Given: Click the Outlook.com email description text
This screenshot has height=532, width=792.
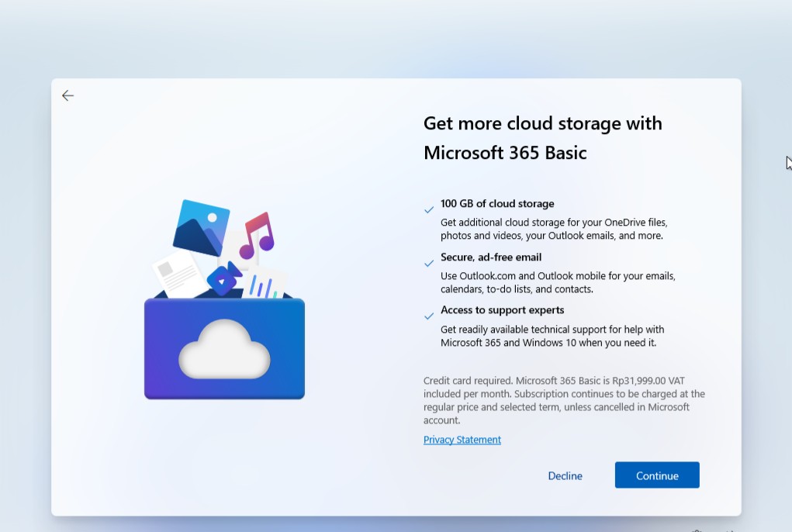Looking at the screenshot, I should click(x=558, y=282).
